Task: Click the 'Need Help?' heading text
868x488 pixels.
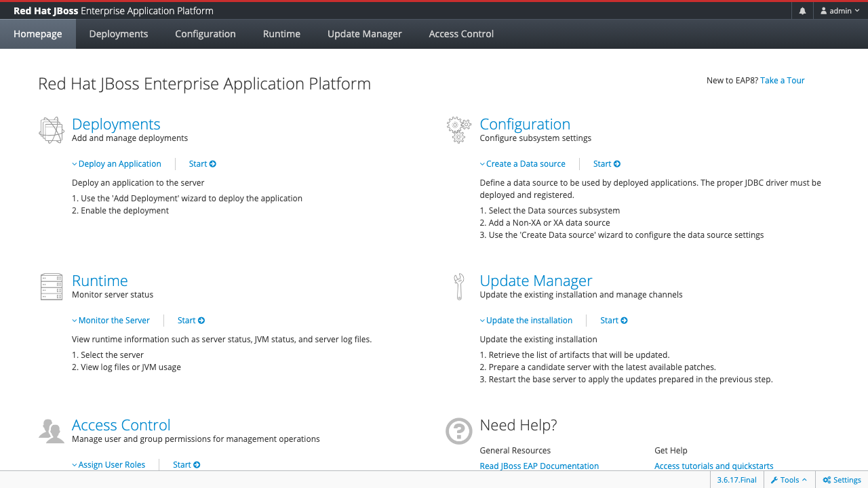Action: [518, 425]
